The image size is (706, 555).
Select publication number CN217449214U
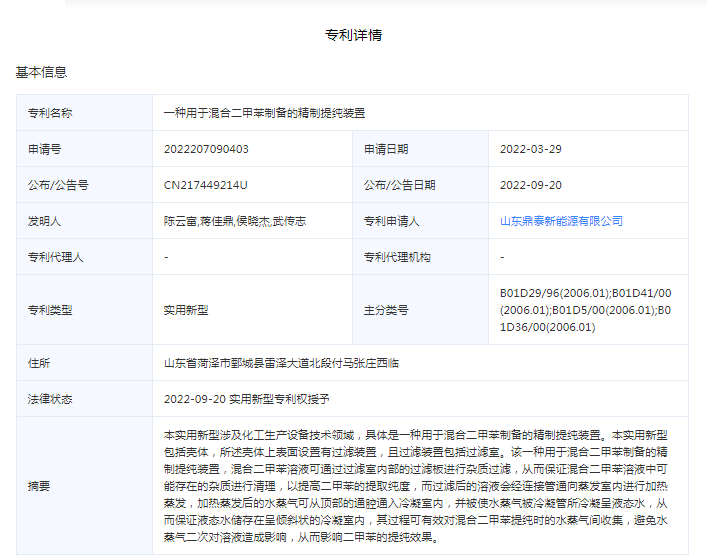click(x=205, y=185)
